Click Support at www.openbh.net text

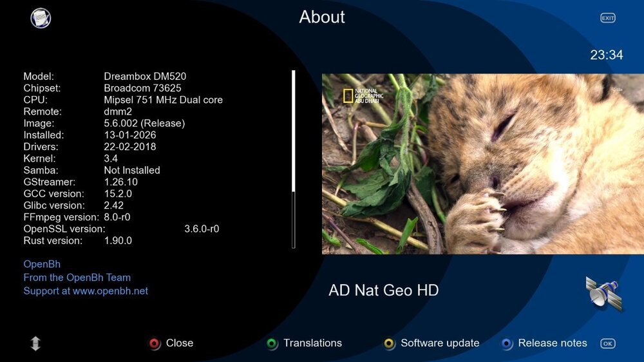coord(86,291)
